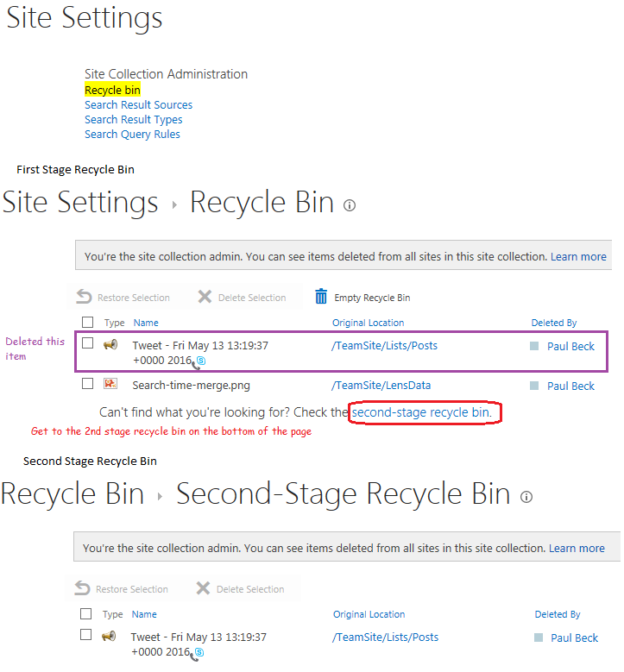
Task: Tick select-all checkbox in first-stage header
Action: click(x=87, y=322)
